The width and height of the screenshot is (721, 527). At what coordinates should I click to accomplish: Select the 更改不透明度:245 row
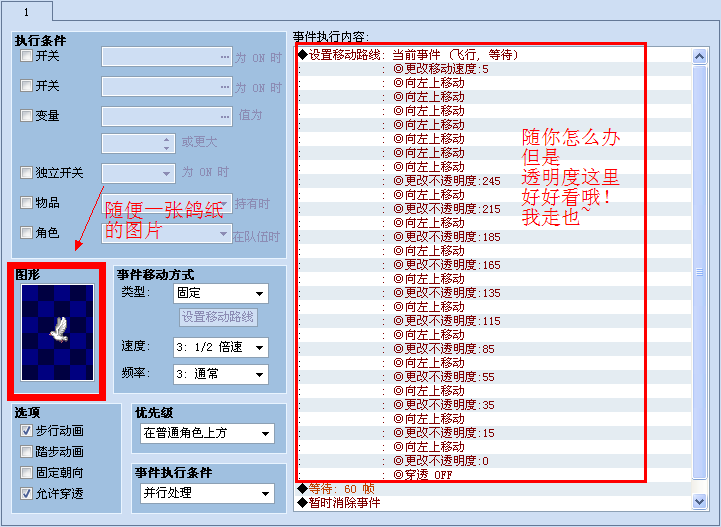[x=494, y=181]
